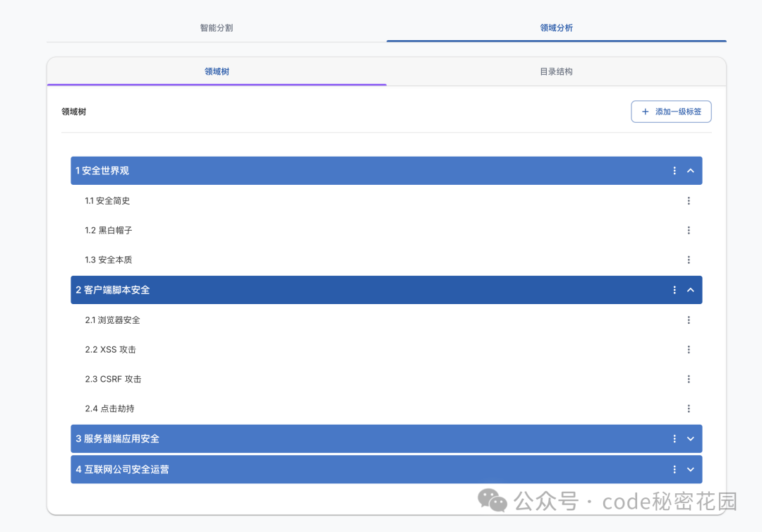Viewport: 762px width, 532px height.
Task: Collapse the 2 客户端脚本安全 section
Action: pos(691,290)
